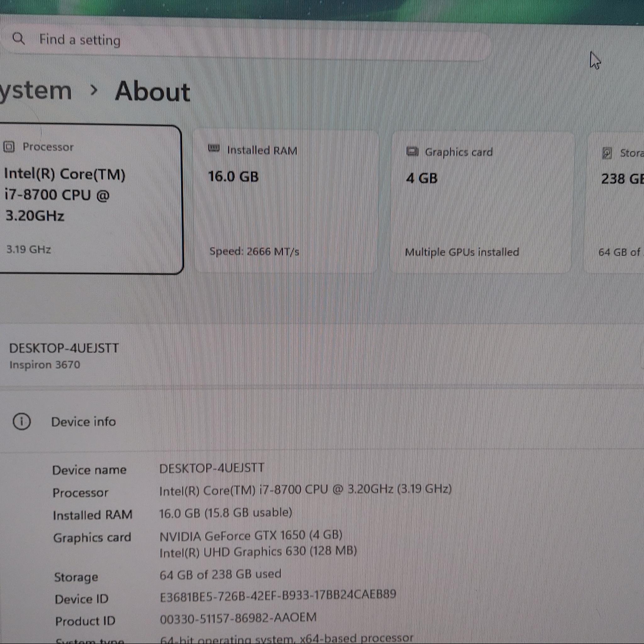Screen dimensions: 644x644
Task: Click the 4 GB graphics memory value
Action: point(422,178)
